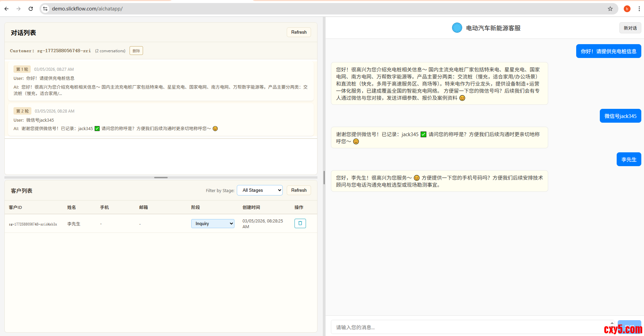The height and width of the screenshot is (336, 644).
Task: Open the round 2 conversation entry
Action: click(x=161, y=120)
